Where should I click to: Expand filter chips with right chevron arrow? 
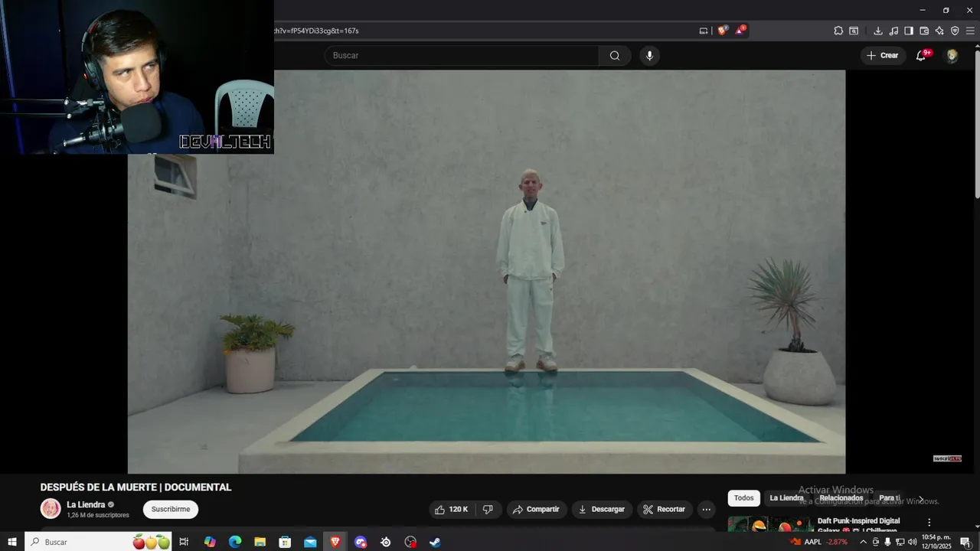tap(921, 498)
